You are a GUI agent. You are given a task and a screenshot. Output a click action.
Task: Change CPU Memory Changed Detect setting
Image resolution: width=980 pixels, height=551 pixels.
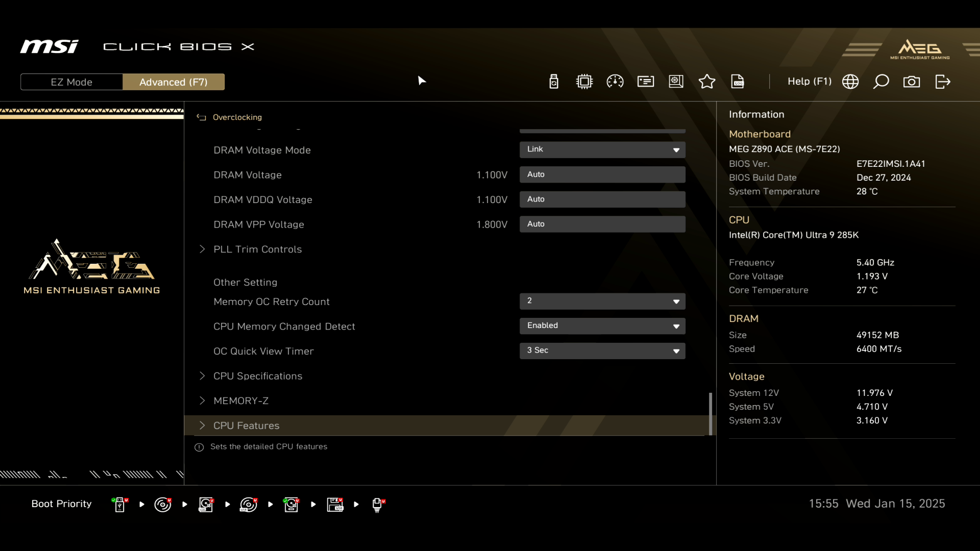pos(602,325)
